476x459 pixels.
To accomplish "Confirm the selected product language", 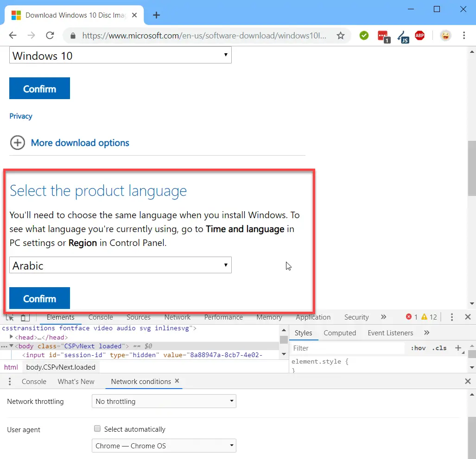I will [x=39, y=298].
